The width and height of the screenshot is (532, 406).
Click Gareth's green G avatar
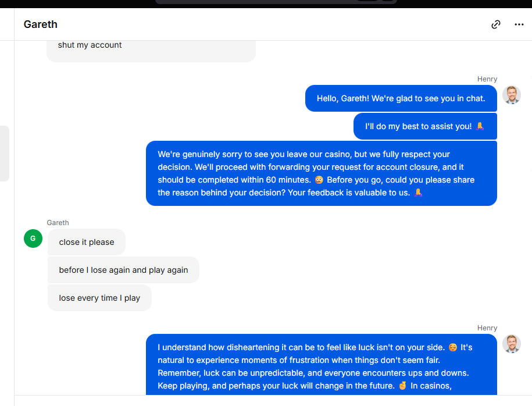click(33, 238)
